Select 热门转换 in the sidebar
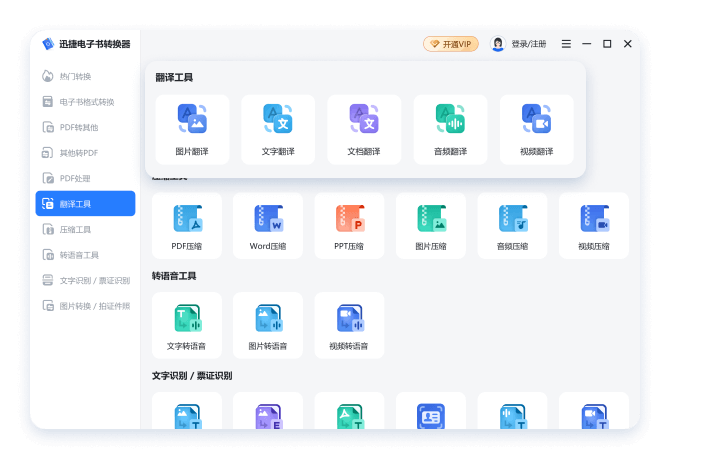Screen dimensions: 706x469 [86, 77]
